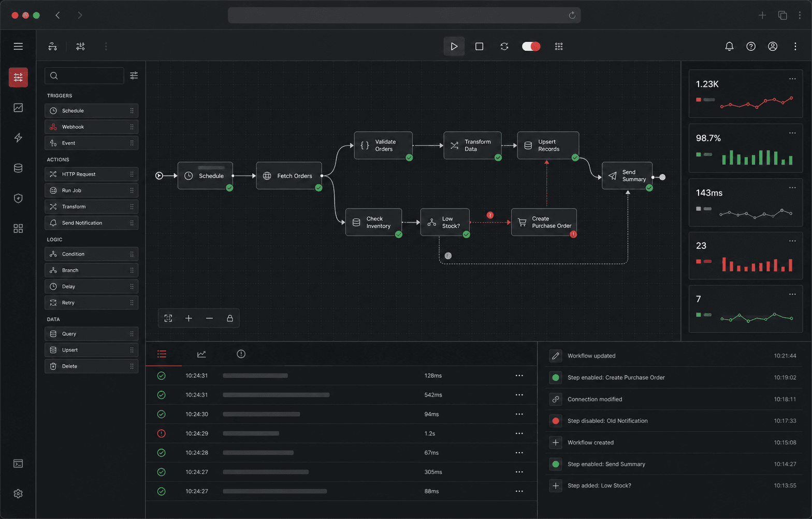Image resolution: width=812 pixels, height=519 pixels.
Task: Select the Fetch Orders node
Action: click(x=289, y=176)
